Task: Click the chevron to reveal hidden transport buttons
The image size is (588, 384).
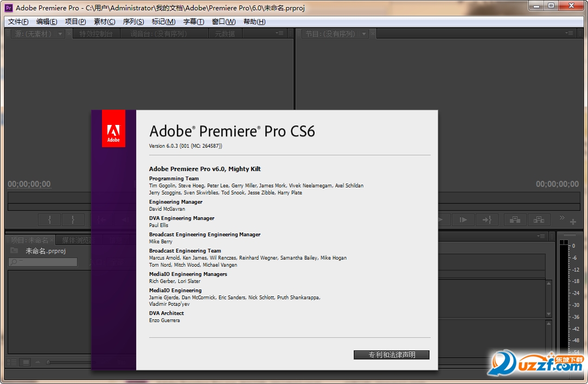Action: [562, 217]
